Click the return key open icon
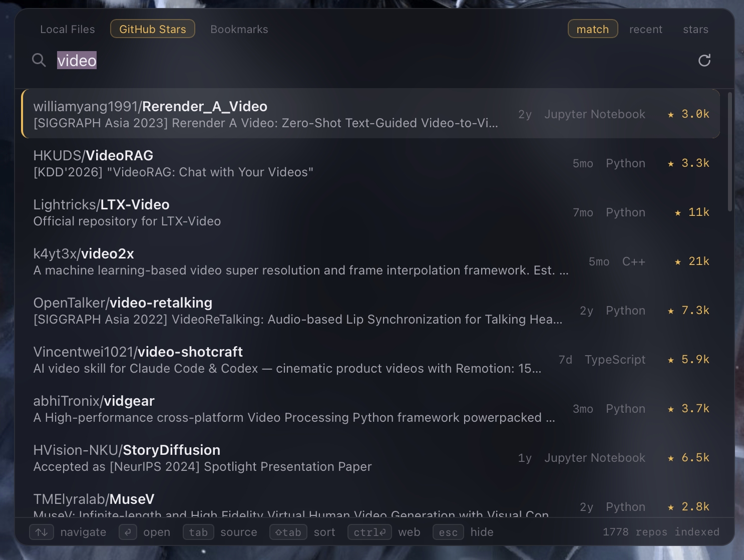The height and width of the screenshot is (560, 744). click(128, 532)
